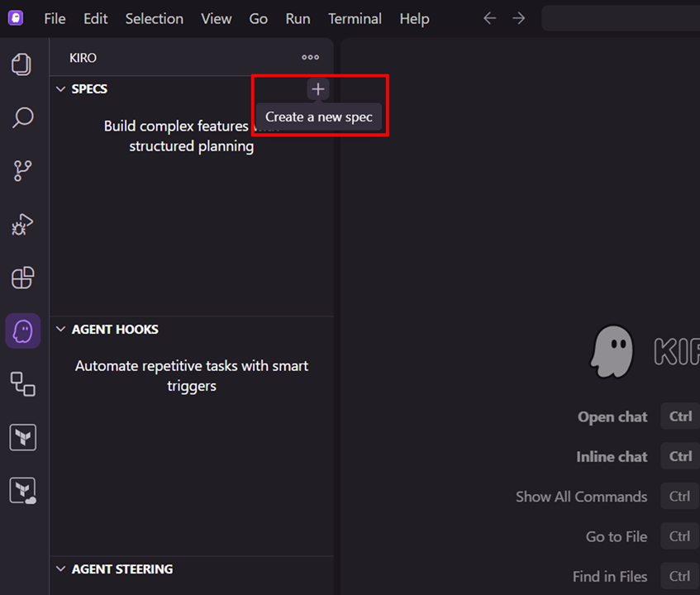Click Go to File entry
The width and height of the screenshot is (700, 595).
pyautogui.click(x=616, y=536)
